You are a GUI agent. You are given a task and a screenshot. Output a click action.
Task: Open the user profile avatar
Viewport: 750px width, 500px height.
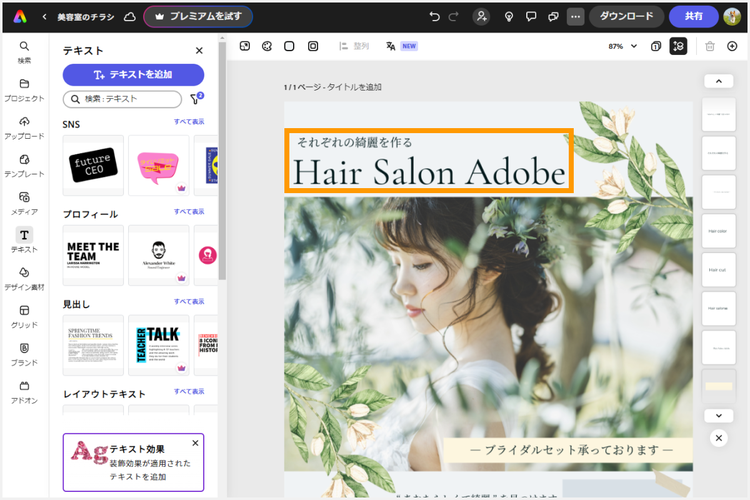[732, 17]
